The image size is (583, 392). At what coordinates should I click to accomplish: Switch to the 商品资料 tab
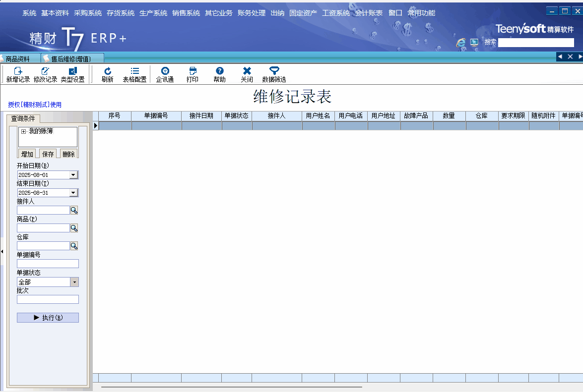pyautogui.click(x=17, y=58)
